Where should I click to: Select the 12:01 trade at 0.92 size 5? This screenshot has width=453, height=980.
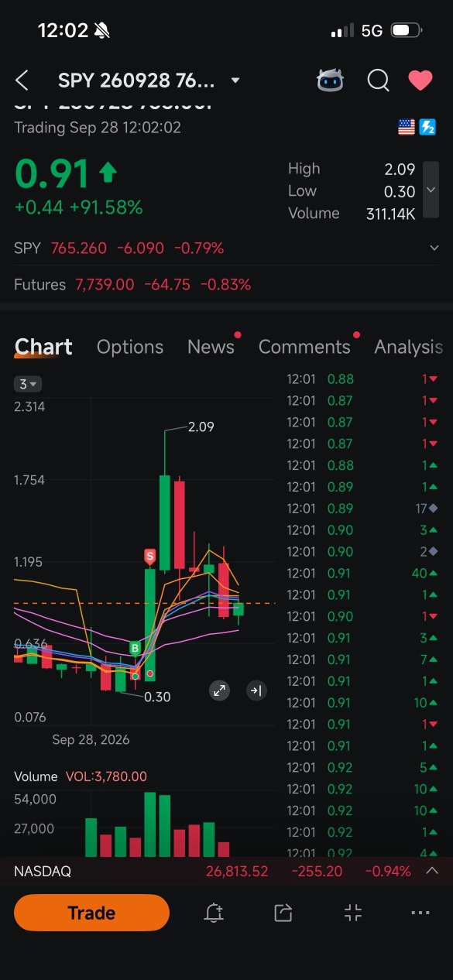[362, 768]
